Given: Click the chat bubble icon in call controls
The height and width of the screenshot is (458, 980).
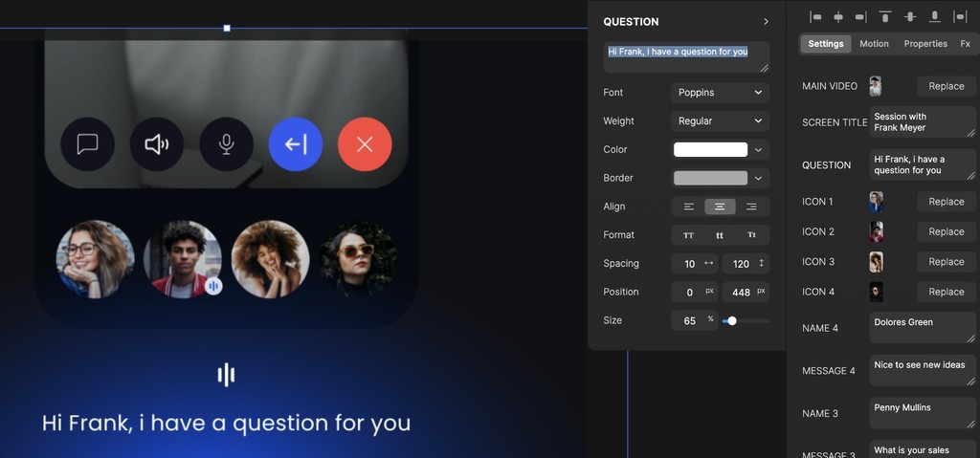Looking at the screenshot, I should [x=87, y=144].
